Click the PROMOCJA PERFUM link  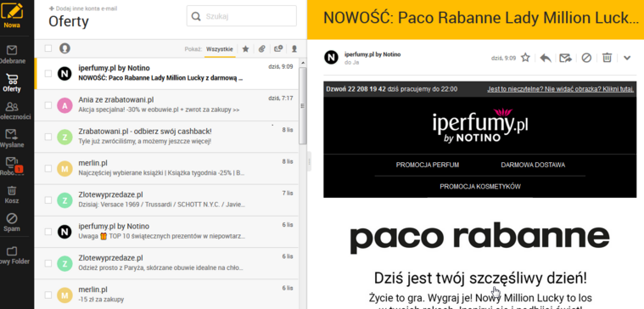(428, 165)
